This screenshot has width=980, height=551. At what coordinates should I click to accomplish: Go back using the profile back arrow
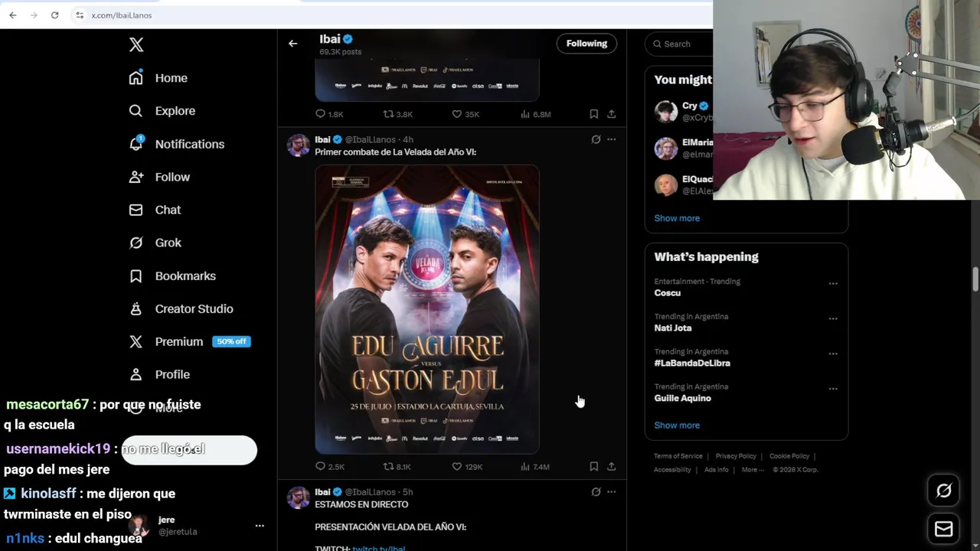pyautogui.click(x=292, y=44)
